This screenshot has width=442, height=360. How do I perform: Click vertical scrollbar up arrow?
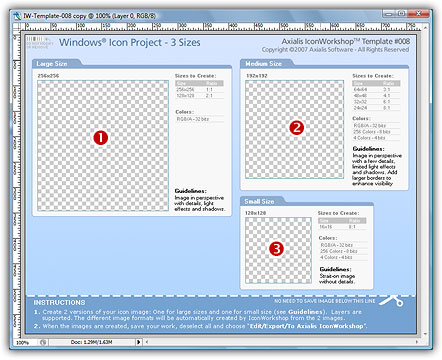click(x=426, y=27)
